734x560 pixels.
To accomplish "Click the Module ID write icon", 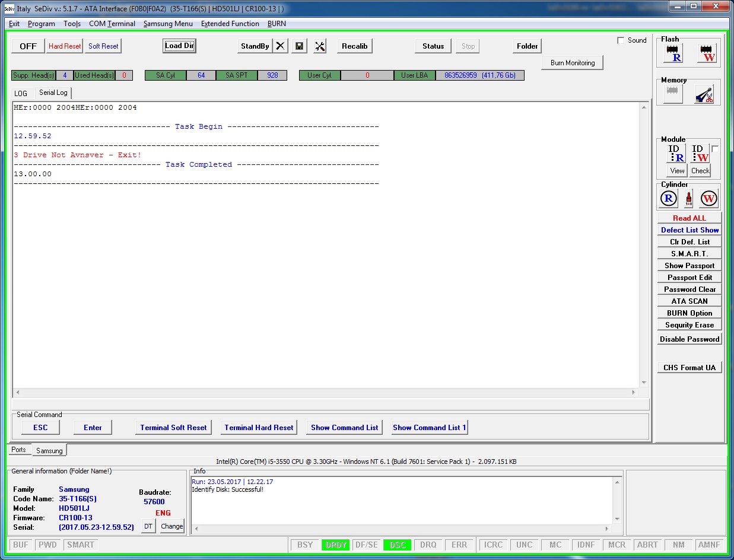I will click(700, 154).
